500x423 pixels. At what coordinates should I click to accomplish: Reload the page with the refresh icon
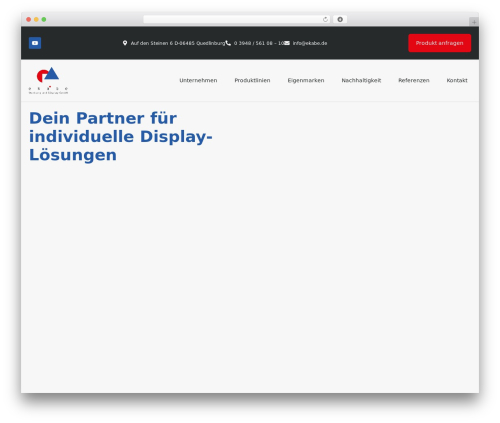point(325,19)
